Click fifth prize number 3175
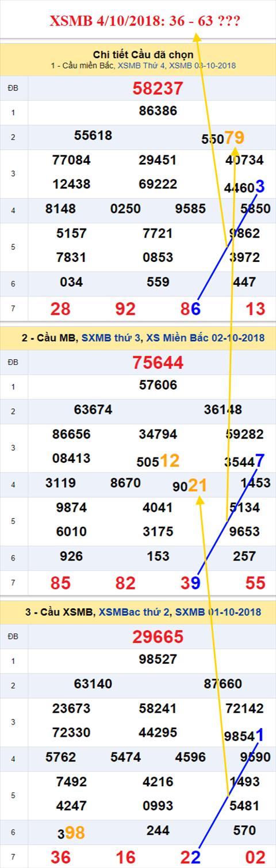Viewport: 276px width, 868px height. tap(158, 531)
